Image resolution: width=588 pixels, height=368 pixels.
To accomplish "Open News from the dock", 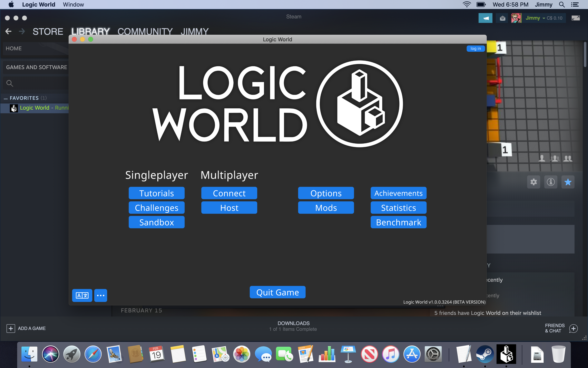I will pos(369,354).
